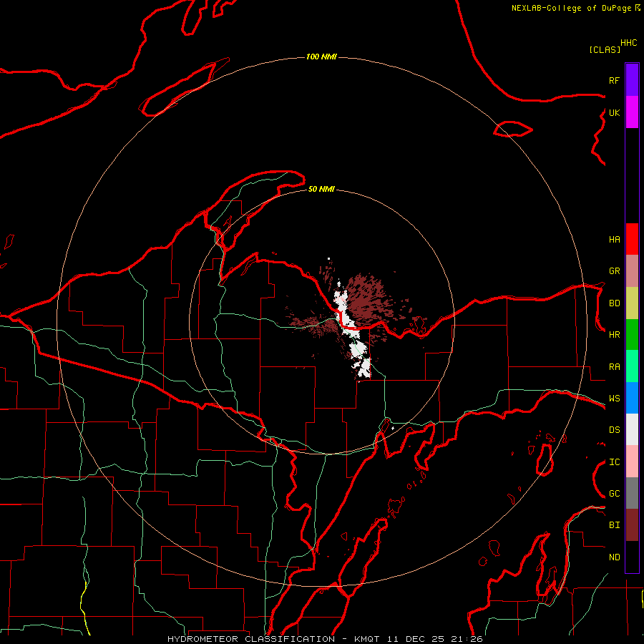
Task: Click the UK legend label
Action: (x=614, y=112)
